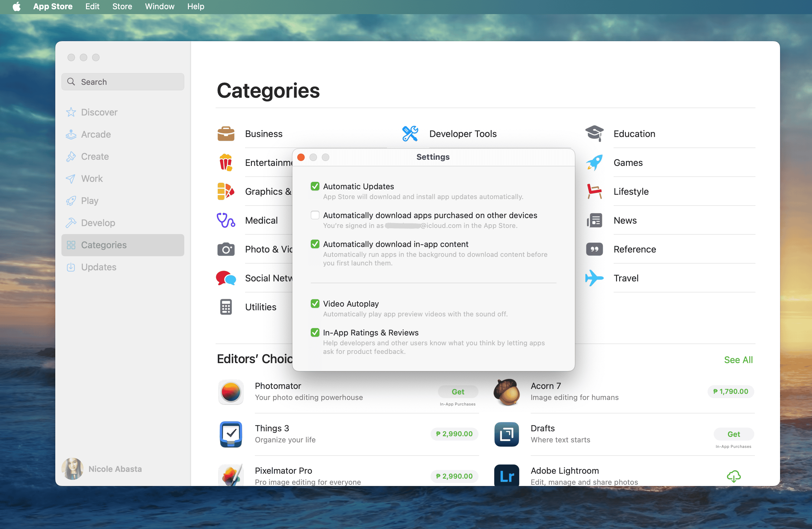812x529 pixels.
Task: Click the Developer Tools wrench icon
Action: click(x=410, y=133)
